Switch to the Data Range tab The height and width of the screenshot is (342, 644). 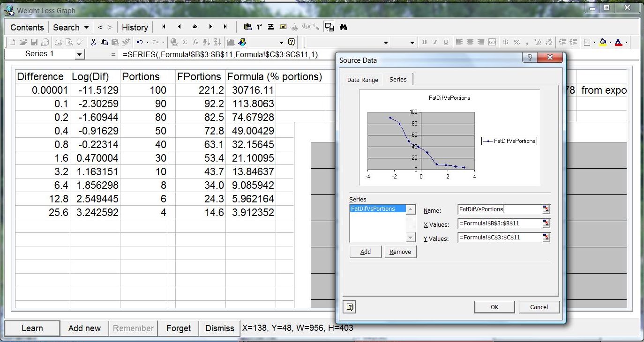[x=362, y=80]
